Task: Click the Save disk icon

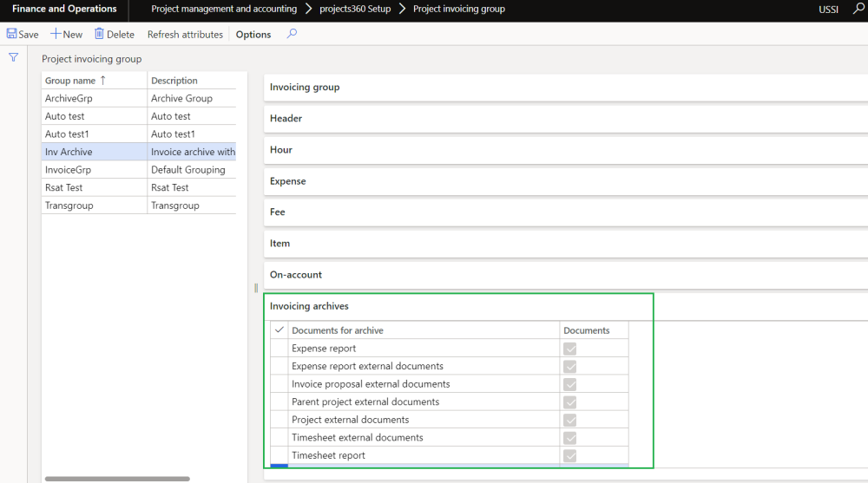Action: [12, 35]
